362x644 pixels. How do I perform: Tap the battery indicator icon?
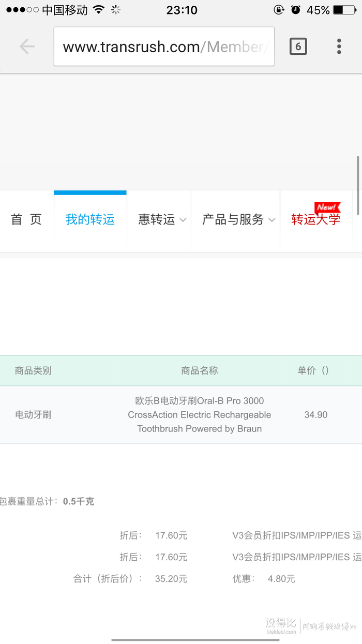(x=345, y=10)
